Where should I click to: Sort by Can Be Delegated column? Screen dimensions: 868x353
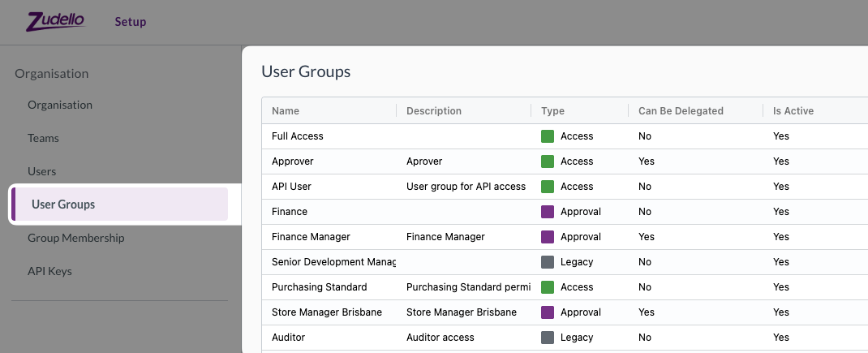tap(681, 111)
